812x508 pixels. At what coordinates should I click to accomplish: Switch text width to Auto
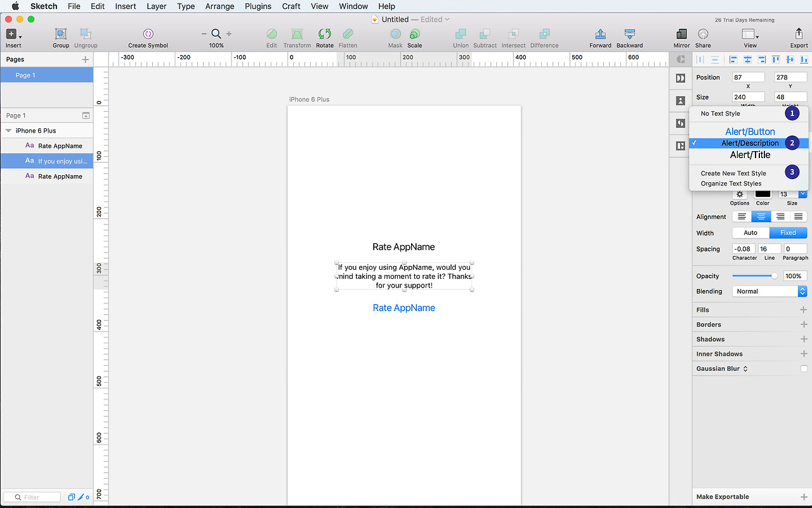[x=751, y=232]
